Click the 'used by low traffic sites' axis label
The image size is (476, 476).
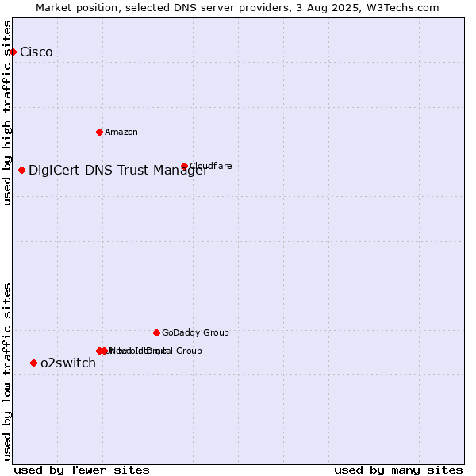[x=7, y=372]
